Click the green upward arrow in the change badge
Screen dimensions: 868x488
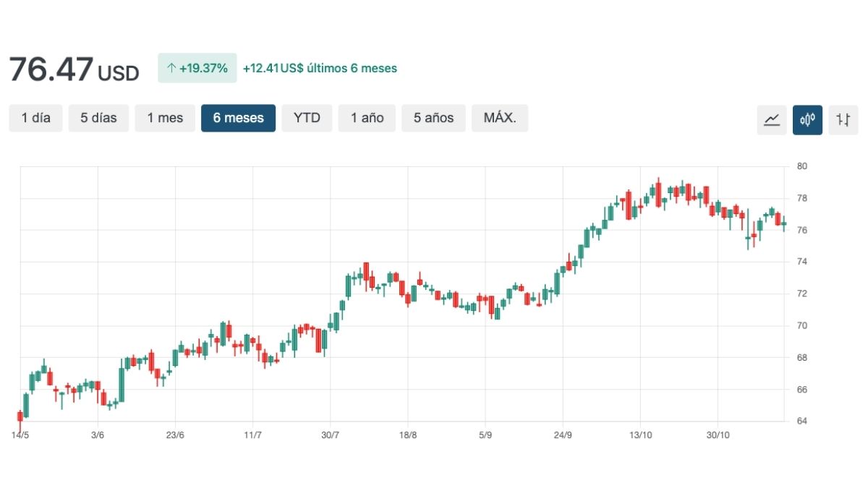click(171, 68)
